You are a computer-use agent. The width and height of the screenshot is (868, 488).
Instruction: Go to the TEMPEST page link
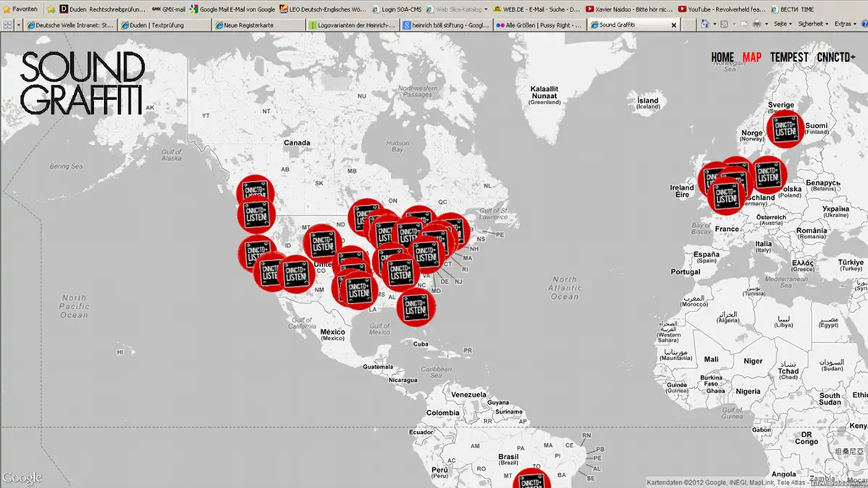pyautogui.click(x=789, y=57)
